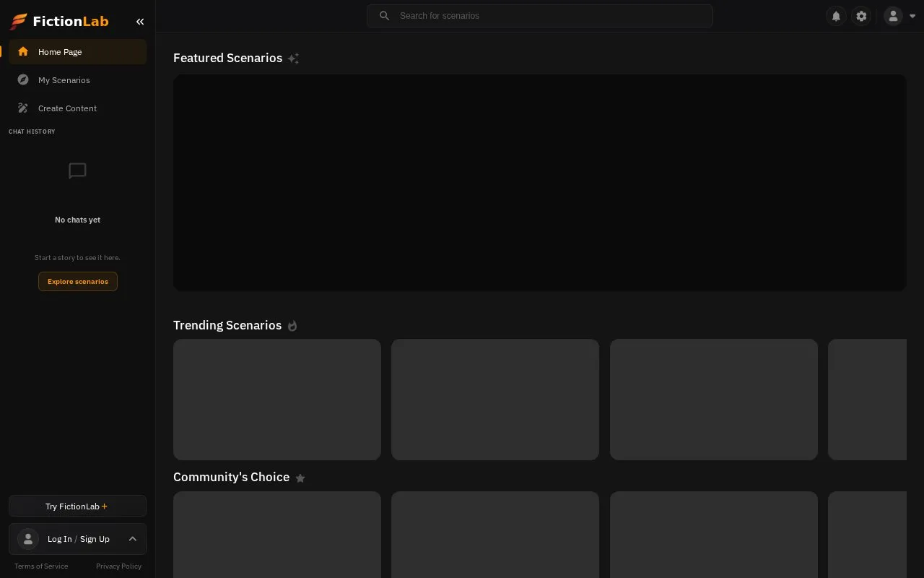This screenshot has height=578, width=924.
Task: Click Log In link
Action: tap(59, 539)
